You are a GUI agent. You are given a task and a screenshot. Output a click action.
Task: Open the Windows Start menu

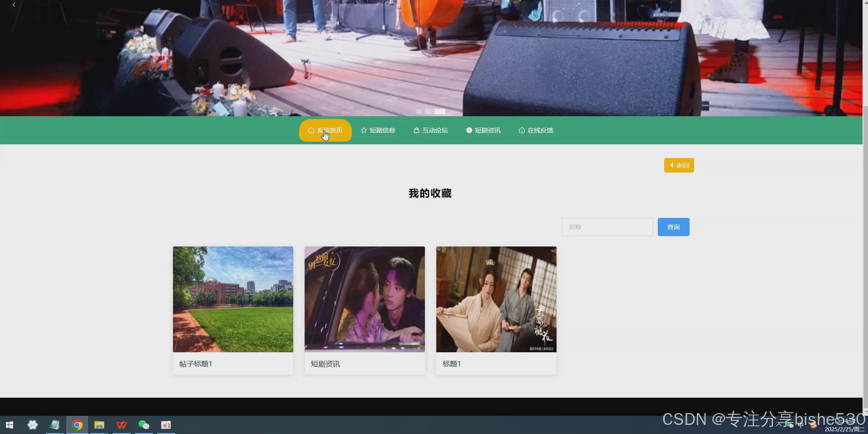(x=10, y=425)
